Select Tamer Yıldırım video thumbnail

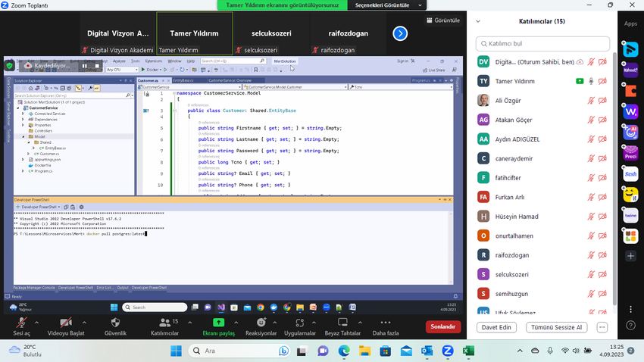pos(194,33)
